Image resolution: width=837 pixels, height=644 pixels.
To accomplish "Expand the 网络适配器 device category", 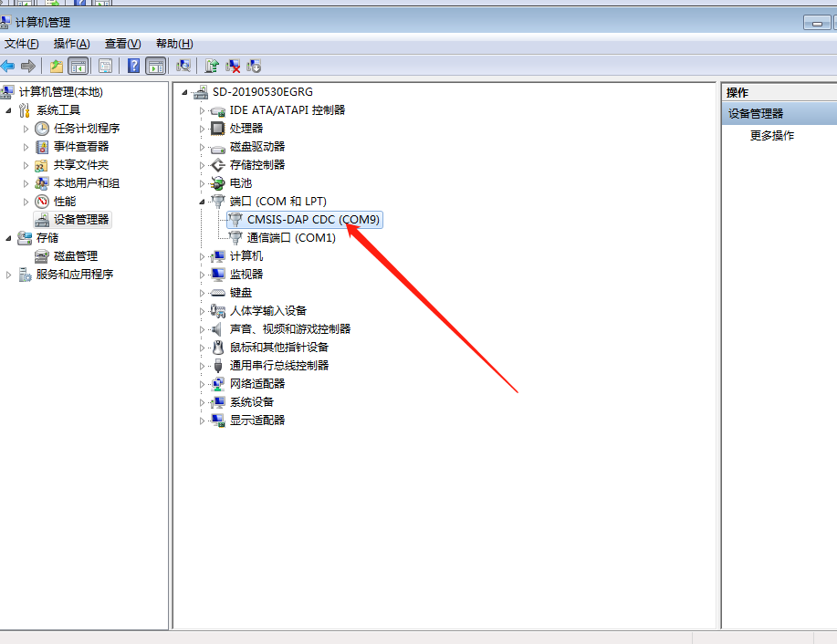I will (x=203, y=384).
